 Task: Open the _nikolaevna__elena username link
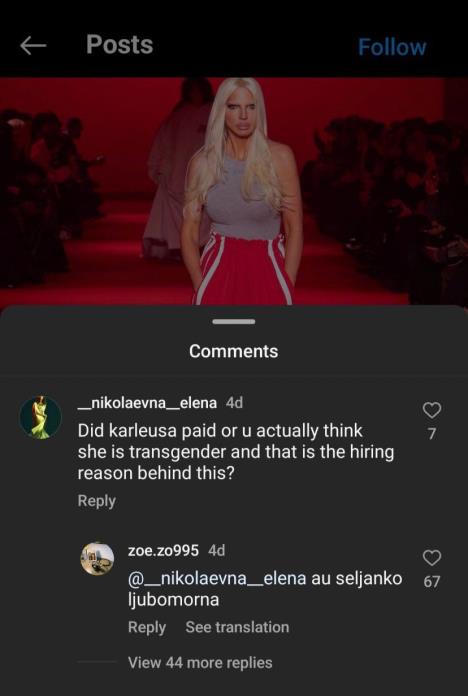point(147,403)
